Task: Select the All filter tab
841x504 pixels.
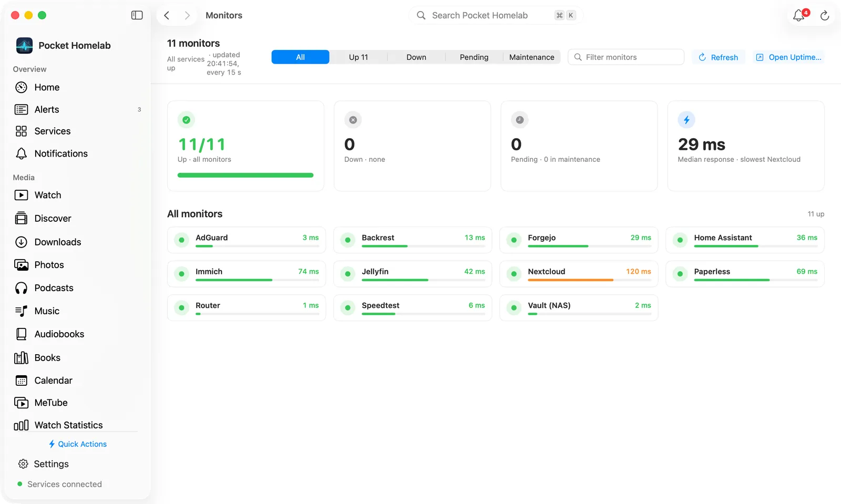Action: [300, 57]
